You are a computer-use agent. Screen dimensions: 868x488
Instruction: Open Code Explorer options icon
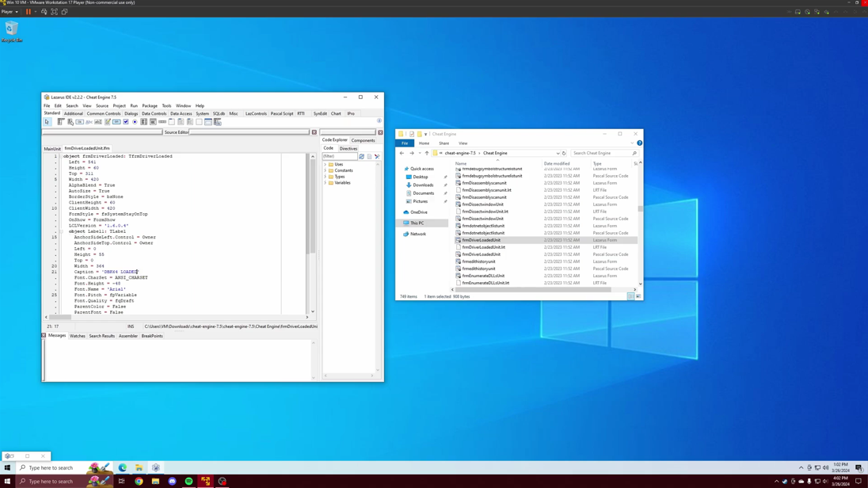pos(377,156)
